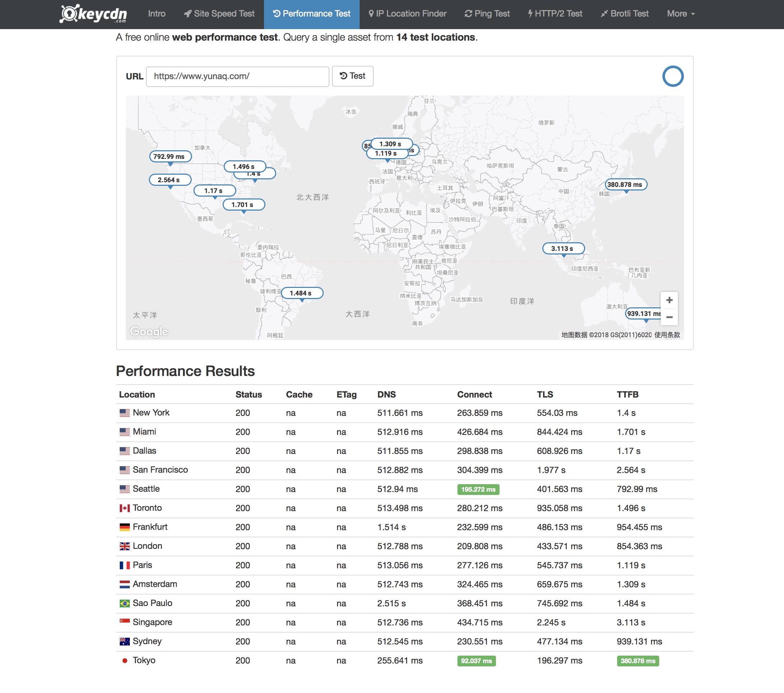The width and height of the screenshot is (784, 693).
Task: Switch to HTTP/2 Test
Action: click(555, 14)
